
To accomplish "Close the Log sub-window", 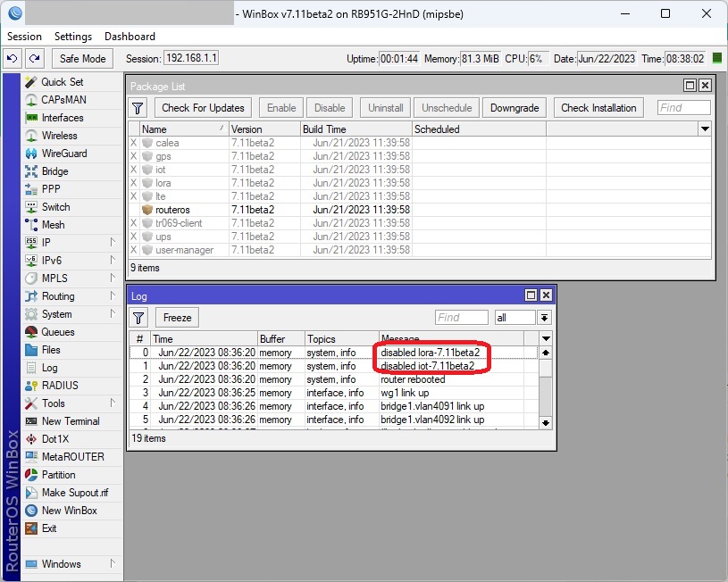I will pos(546,295).
